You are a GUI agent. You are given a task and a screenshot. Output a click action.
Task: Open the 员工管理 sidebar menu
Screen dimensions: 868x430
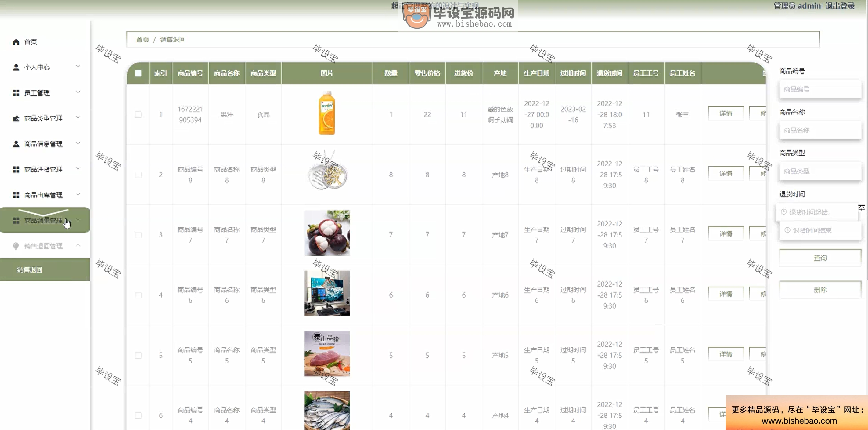tap(45, 93)
